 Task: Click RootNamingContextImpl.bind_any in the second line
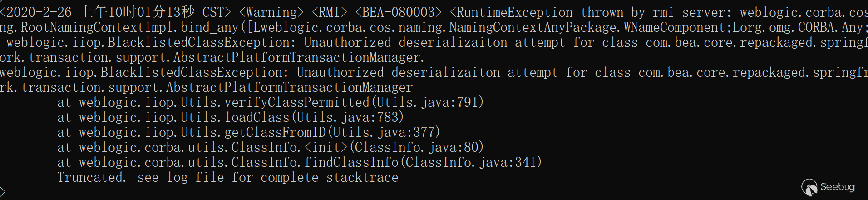pyautogui.click(x=129, y=27)
